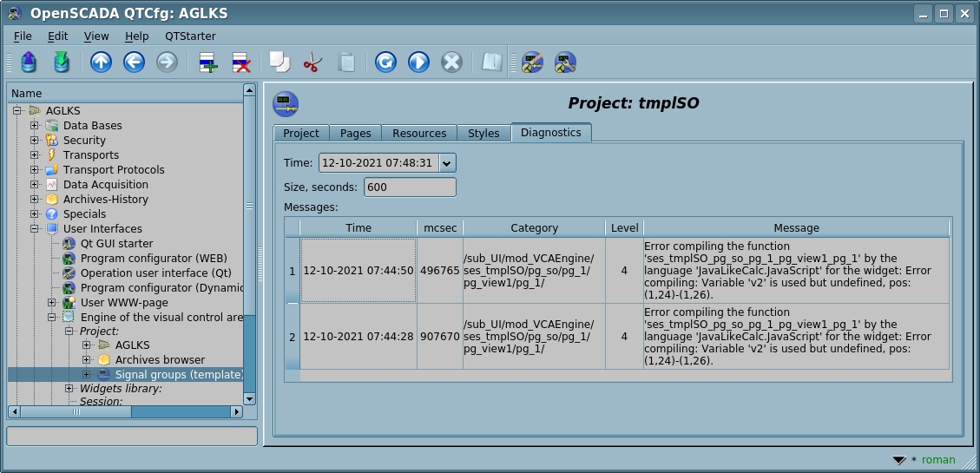Refresh the page with the circular arrow icon
The image size is (980, 473).
coord(385,62)
